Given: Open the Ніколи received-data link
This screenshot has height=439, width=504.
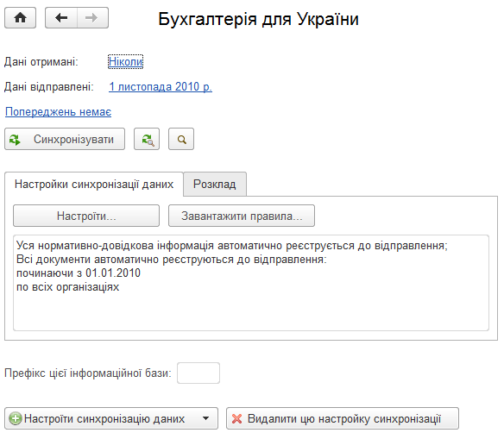Looking at the screenshot, I should [125, 61].
